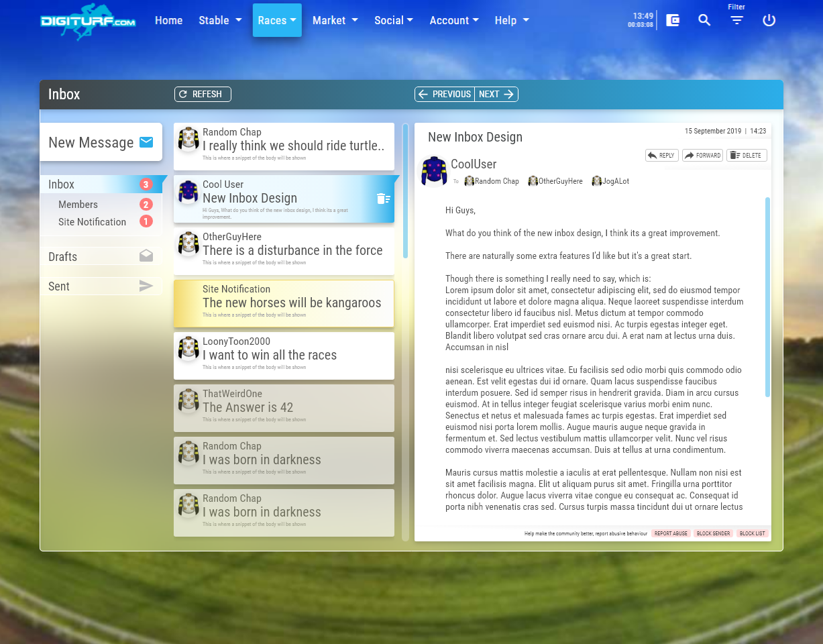This screenshot has height=644, width=823.
Task: Expand the Market dropdown menu
Action: [x=335, y=20]
